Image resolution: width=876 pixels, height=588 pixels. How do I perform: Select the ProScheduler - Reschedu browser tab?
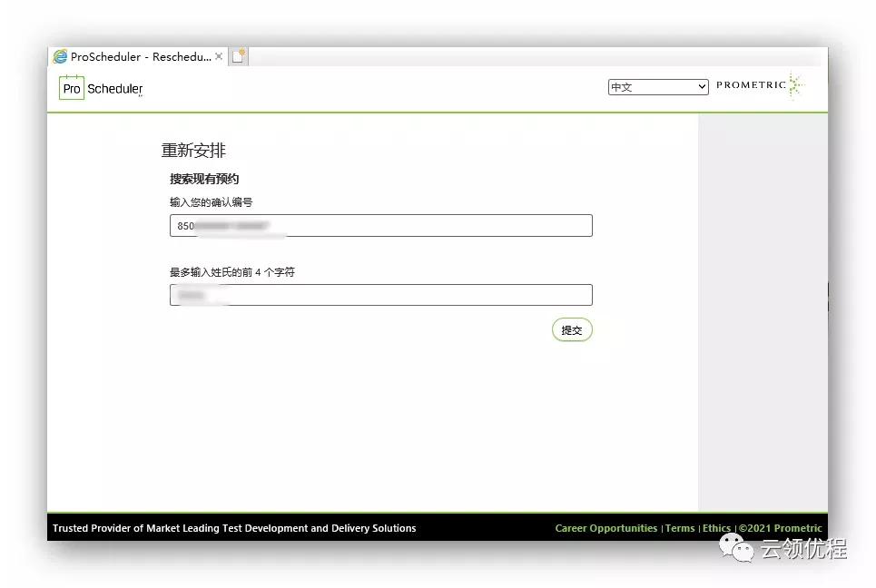tap(136, 55)
